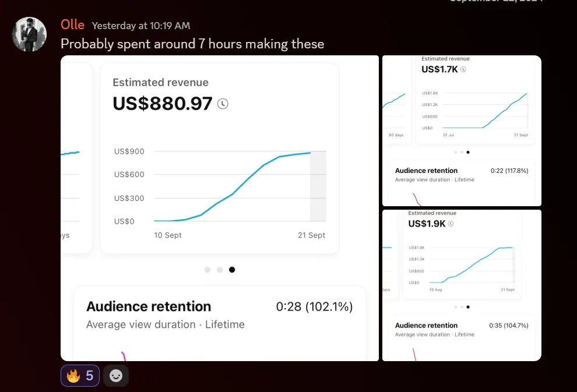Click the US$1.7K revenue amount
The width and height of the screenshot is (577, 392).
(x=439, y=69)
